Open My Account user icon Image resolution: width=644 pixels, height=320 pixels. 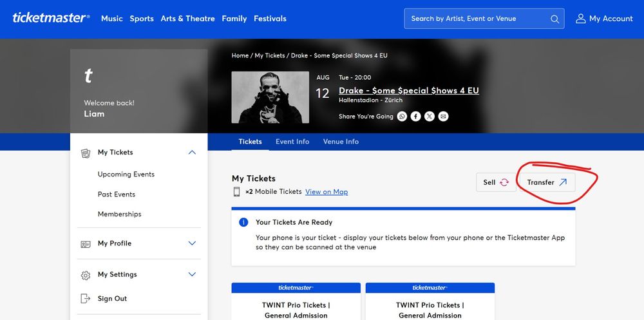click(580, 19)
